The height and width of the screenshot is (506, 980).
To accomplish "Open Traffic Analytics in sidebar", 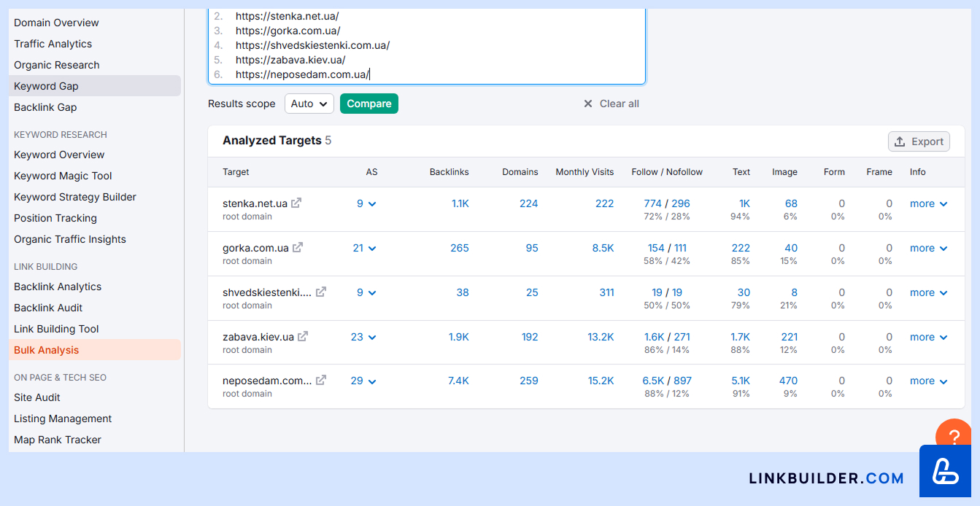I will (53, 44).
